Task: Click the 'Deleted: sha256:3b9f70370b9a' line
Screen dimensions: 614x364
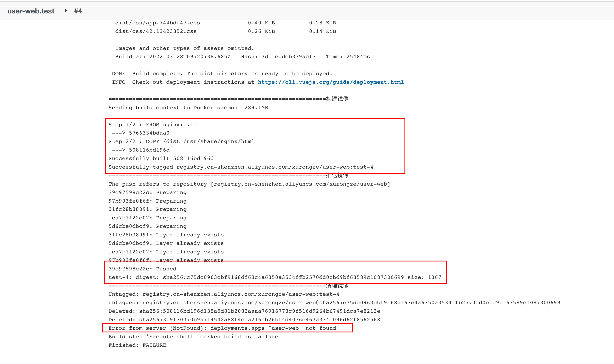Action: (244, 320)
